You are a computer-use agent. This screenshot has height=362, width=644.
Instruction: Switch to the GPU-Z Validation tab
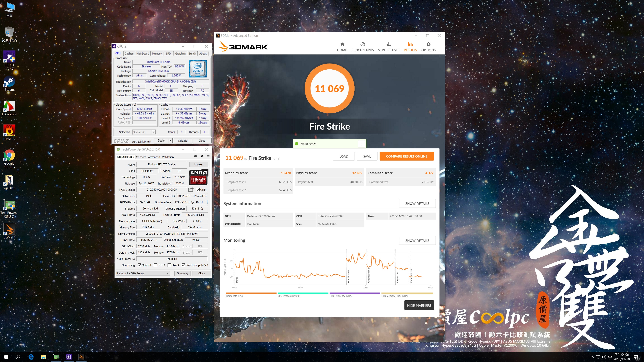click(168, 157)
